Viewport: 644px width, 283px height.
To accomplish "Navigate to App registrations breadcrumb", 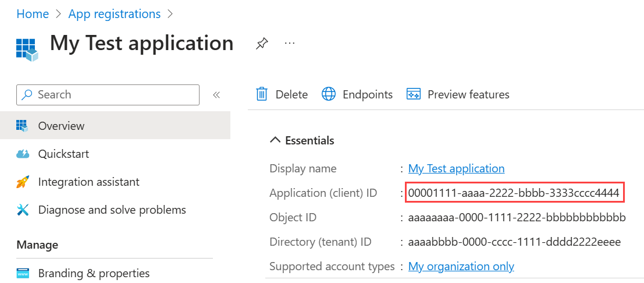I will 115,14.
